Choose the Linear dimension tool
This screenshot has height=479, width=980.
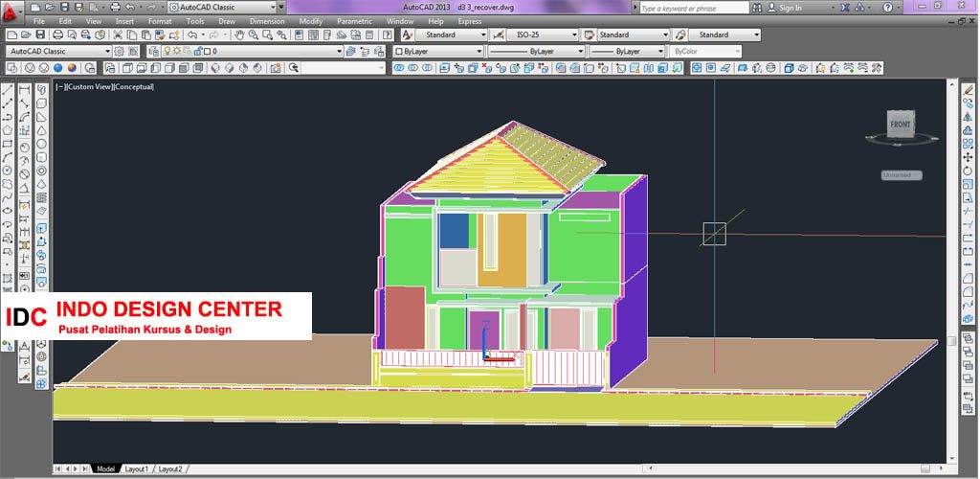tap(24, 90)
